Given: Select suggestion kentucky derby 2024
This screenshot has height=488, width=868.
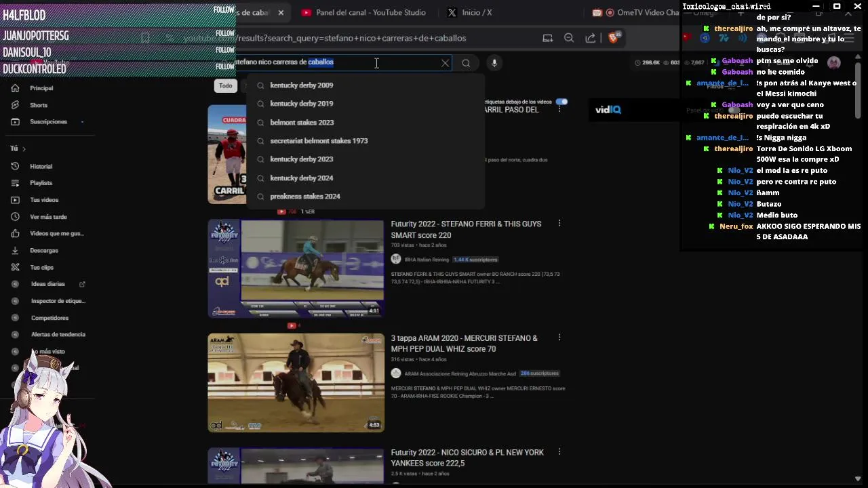Looking at the screenshot, I should point(366,178).
